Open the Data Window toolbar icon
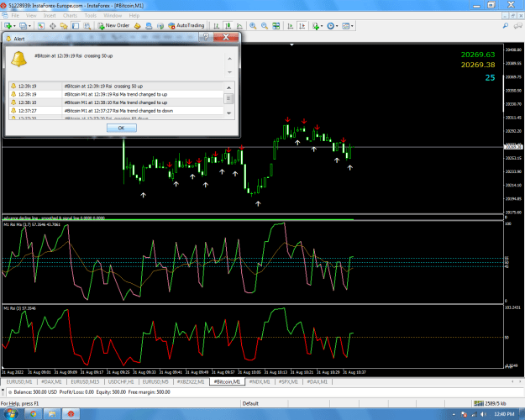This screenshot has height=420, width=525. pos(53,26)
